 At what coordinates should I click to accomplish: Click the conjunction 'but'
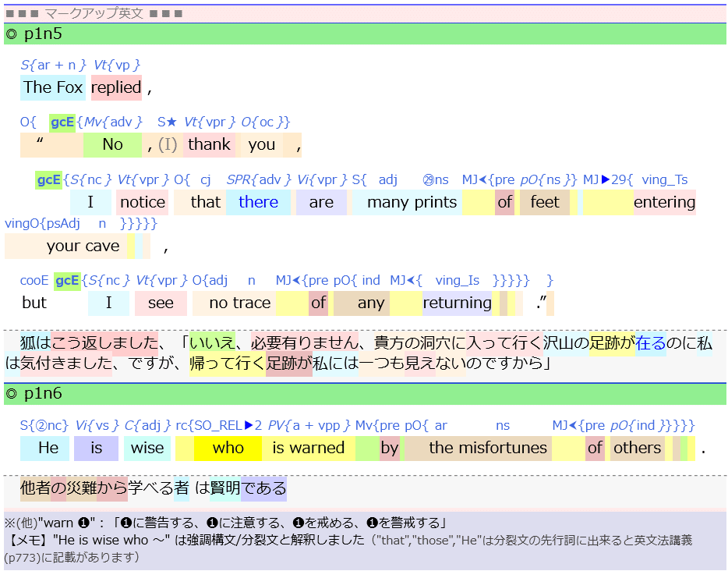pyautogui.click(x=34, y=303)
